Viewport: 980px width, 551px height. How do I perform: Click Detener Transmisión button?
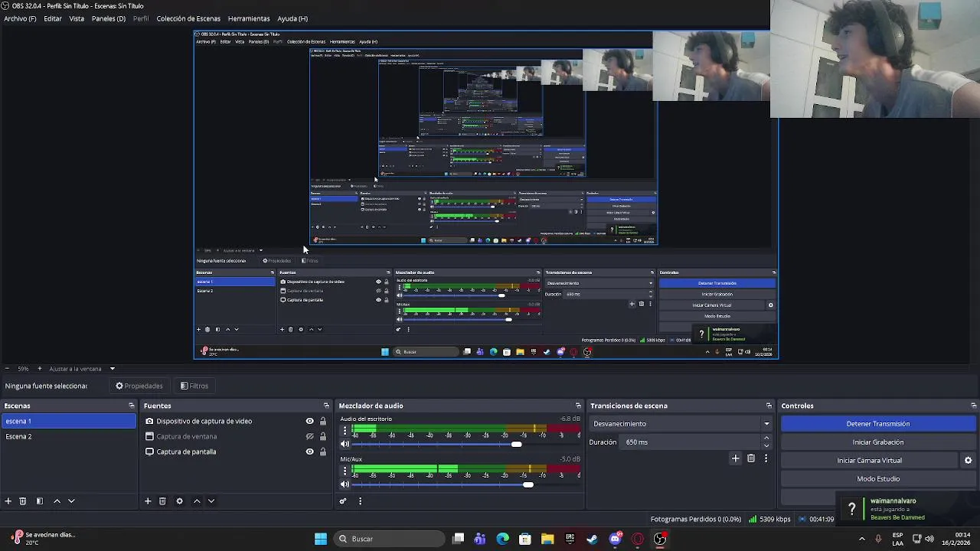(878, 424)
